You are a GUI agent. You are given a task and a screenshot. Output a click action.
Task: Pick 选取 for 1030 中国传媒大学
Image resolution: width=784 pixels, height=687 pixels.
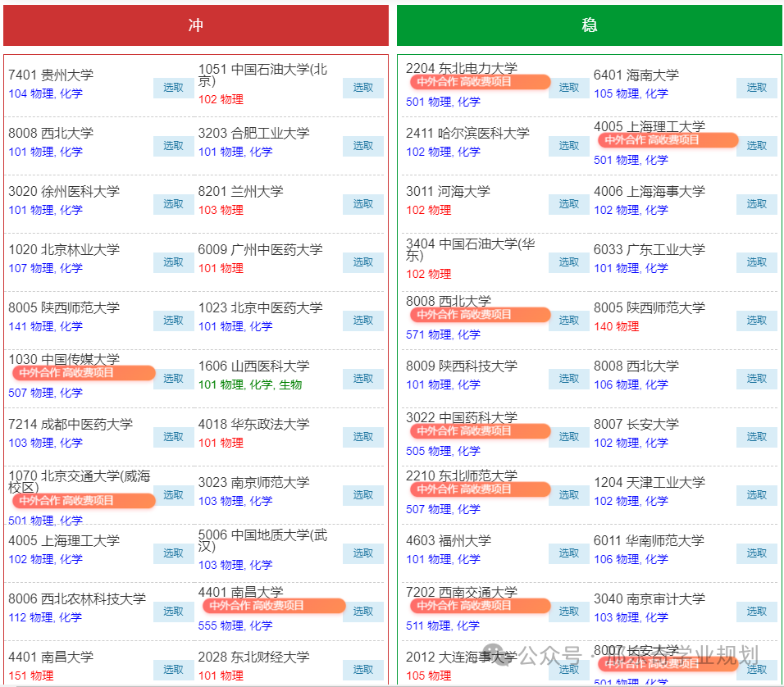tap(173, 379)
